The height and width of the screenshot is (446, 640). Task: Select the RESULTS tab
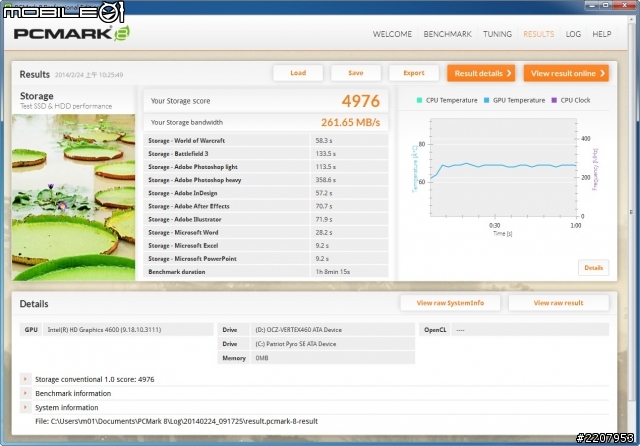point(538,34)
